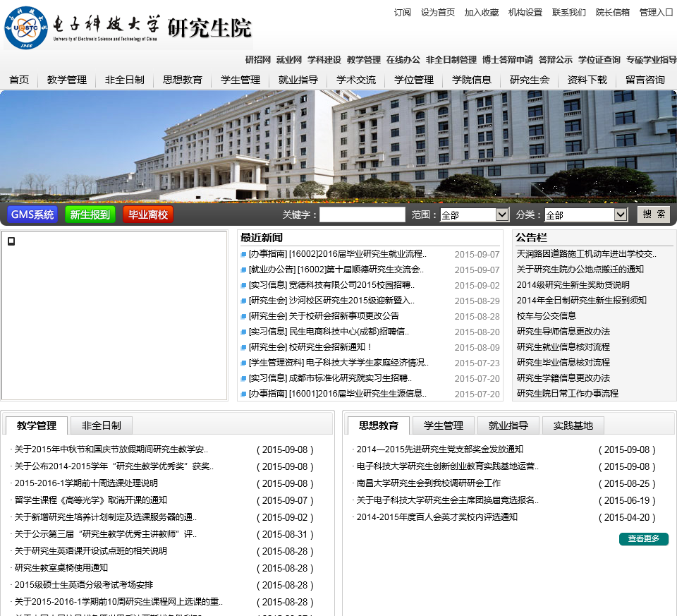Image resolution: width=677 pixels, height=616 pixels.
Task: Open the 学位证查询 quick link
Action: coord(599,59)
